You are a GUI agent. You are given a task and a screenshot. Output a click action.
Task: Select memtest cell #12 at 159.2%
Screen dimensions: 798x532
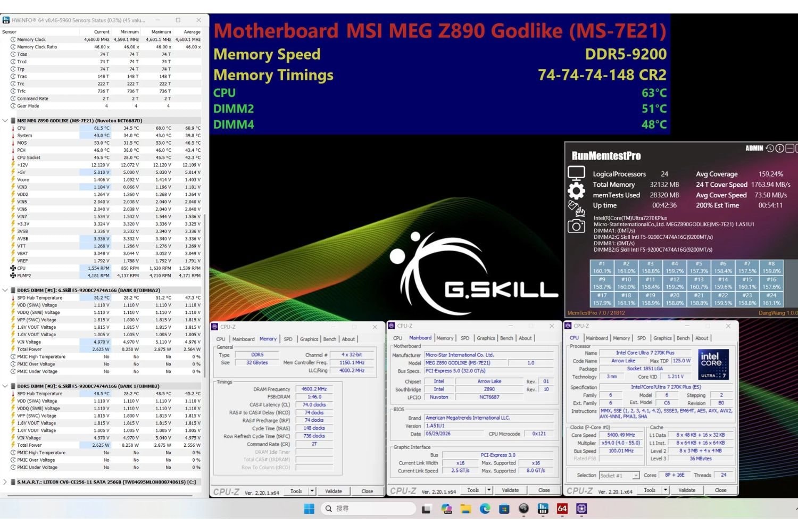click(x=675, y=283)
